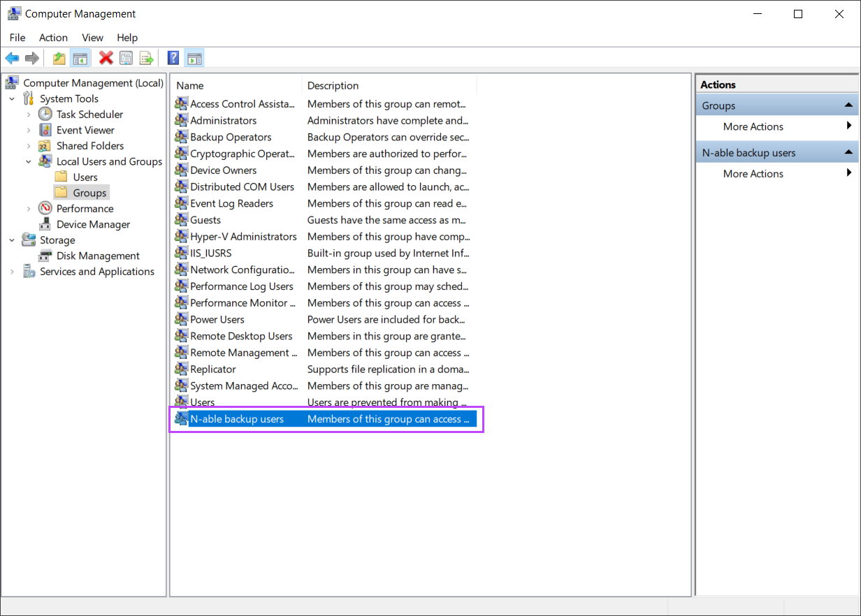
Task: Select the Administrators group icon
Action: [182, 121]
